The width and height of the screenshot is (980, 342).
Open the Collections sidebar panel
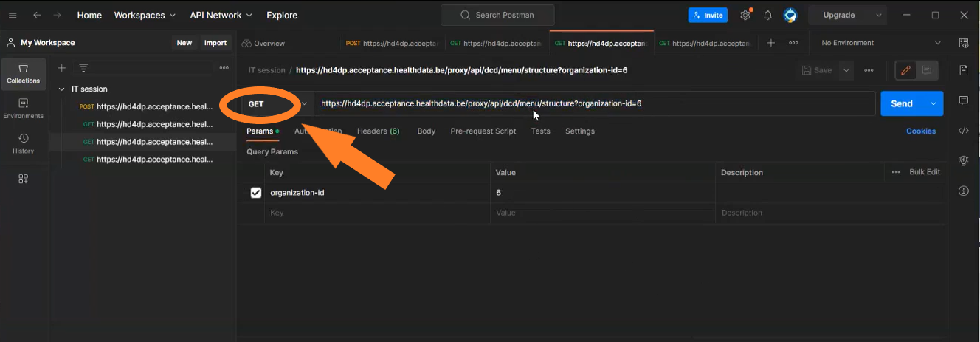[23, 73]
